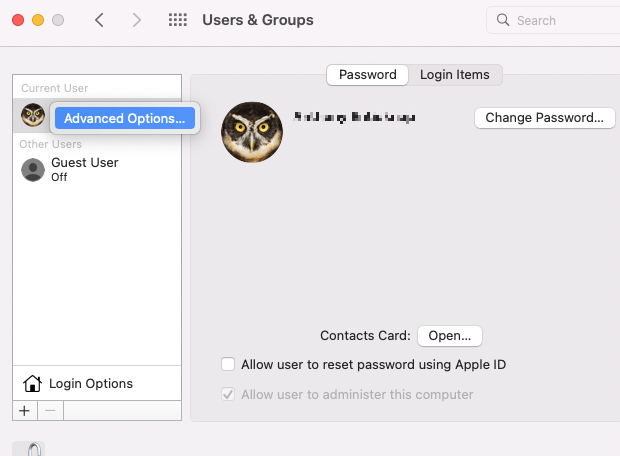Image resolution: width=620 pixels, height=456 pixels.
Task: Choose Advanced Options… from context menu
Action: tap(125, 118)
